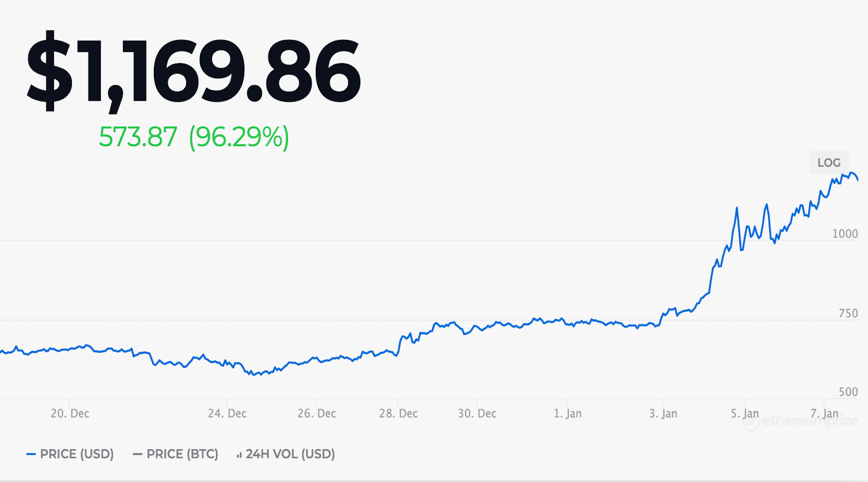Screen dimensions: 868x482
Task: Select the $1,169.86 price headline
Action: (193, 70)
